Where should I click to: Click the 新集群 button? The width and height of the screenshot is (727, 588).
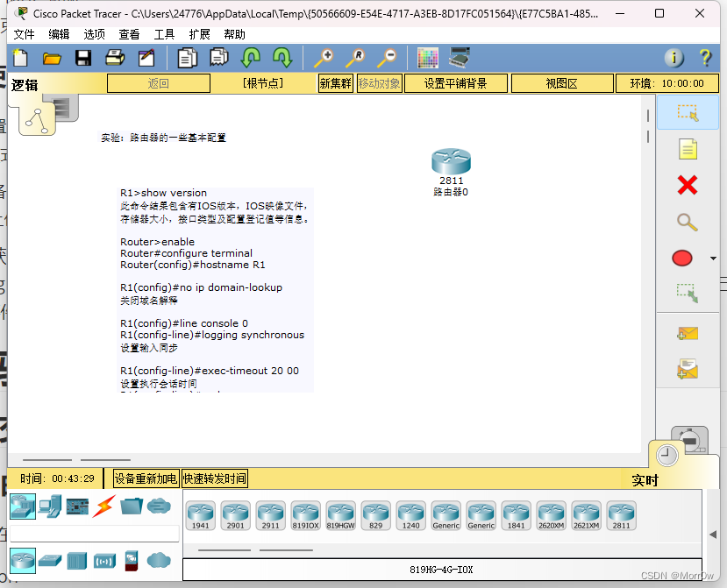[336, 83]
